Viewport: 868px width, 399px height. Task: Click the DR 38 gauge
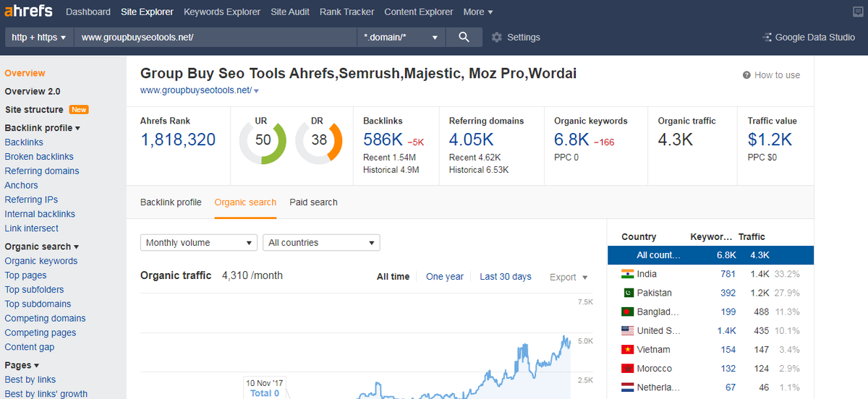319,140
